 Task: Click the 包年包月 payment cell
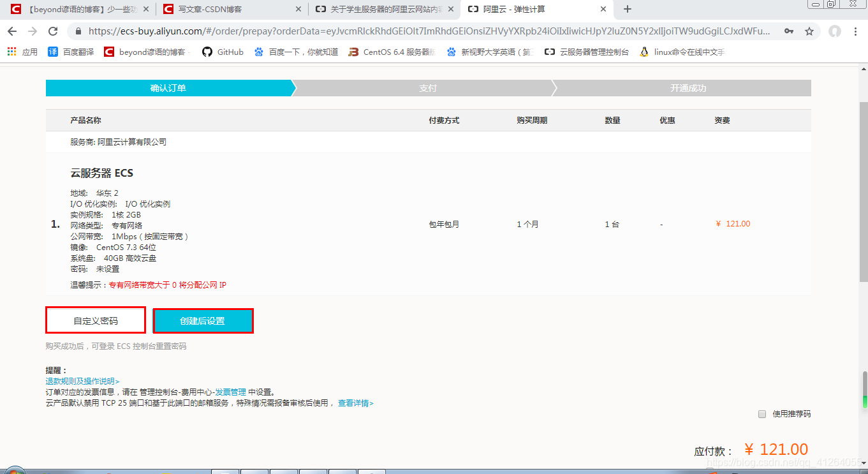pyautogui.click(x=444, y=224)
